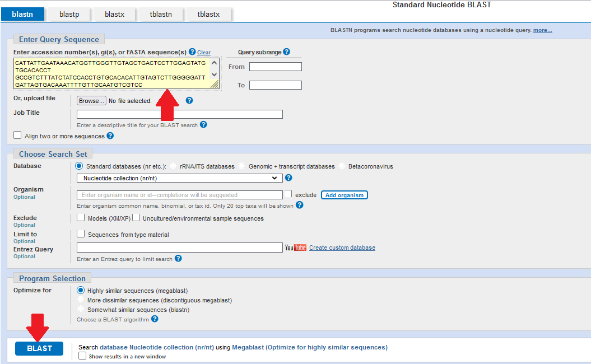The image size is (591, 364).
Task: Click the 'Choose Search Set' section heading
Action: [53, 154]
